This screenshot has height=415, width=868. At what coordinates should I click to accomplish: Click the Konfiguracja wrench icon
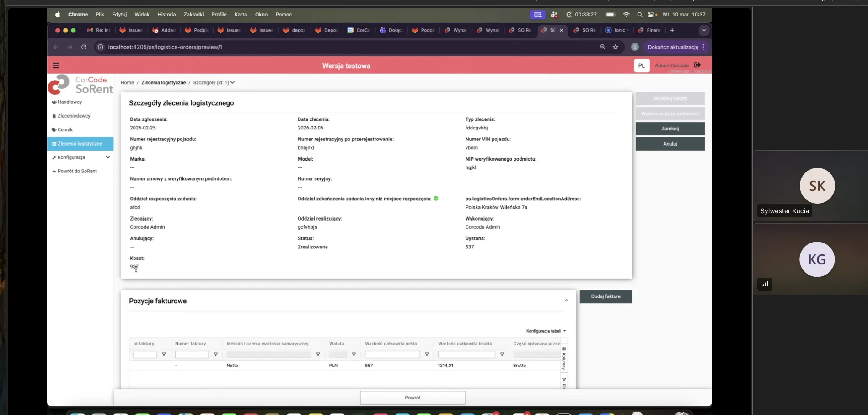54,157
